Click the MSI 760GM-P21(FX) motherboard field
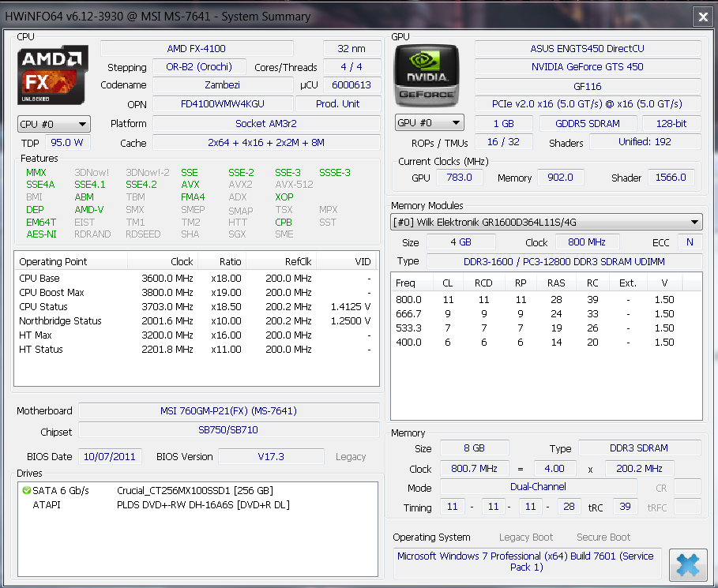The height and width of the screenshot is (588, 718). coord(229,411)
